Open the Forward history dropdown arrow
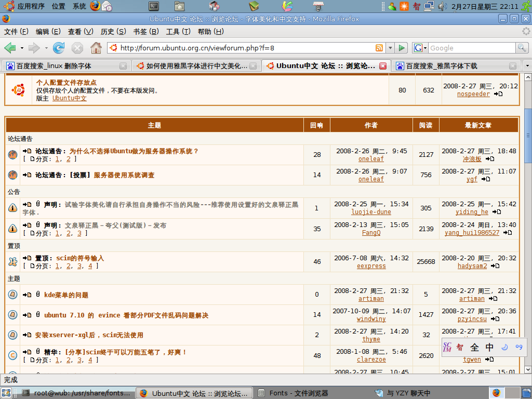 (46, 48)
